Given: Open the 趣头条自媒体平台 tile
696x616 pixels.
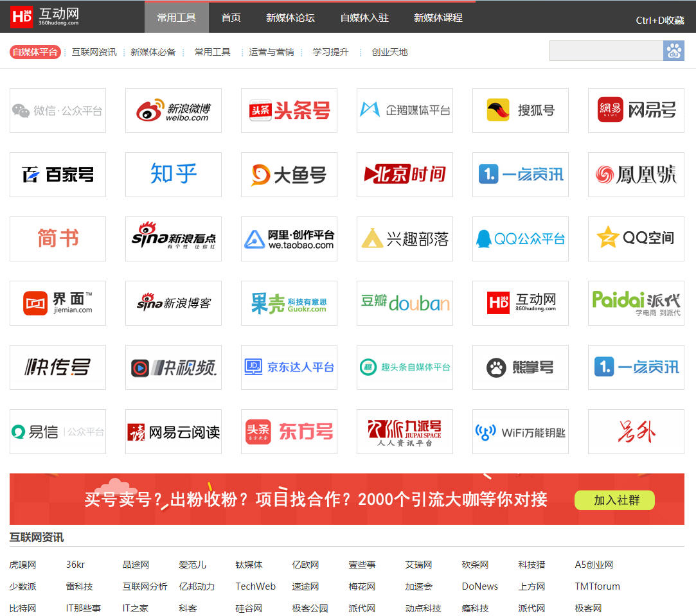Looking at the screenshot, I should [x=405, y=367].
